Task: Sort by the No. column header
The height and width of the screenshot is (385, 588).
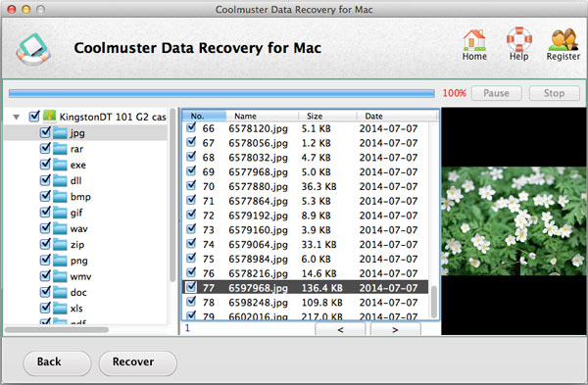Action: [x=205, y=116]
